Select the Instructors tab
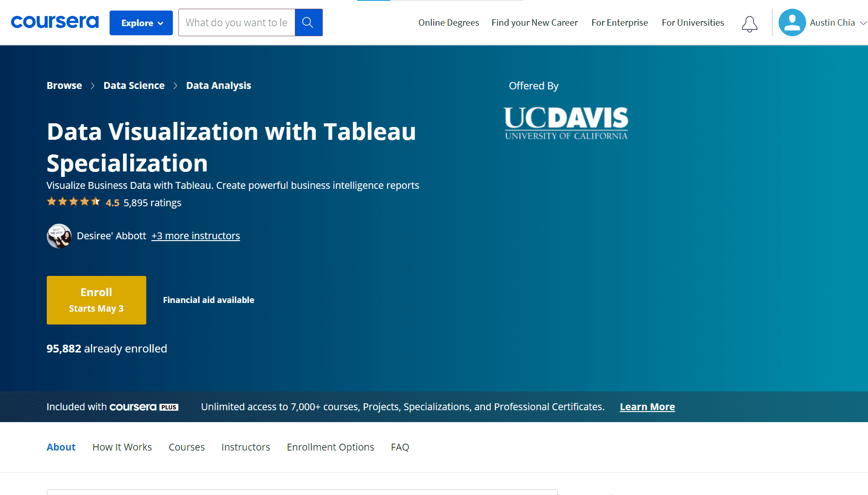Image resolution: width=868 pixels, height=495 pixels. click(245, 447)
